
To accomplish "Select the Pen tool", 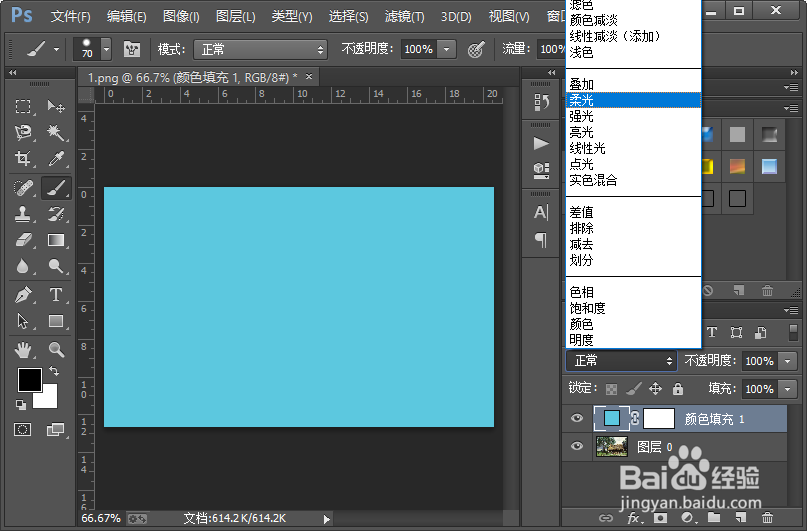I will (x=23, y=295).
